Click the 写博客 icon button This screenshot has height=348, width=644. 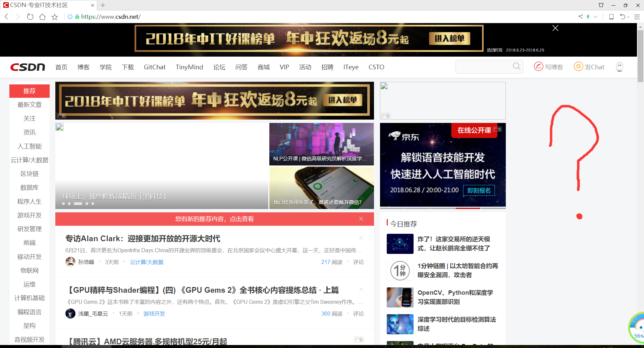pos(549,67)
